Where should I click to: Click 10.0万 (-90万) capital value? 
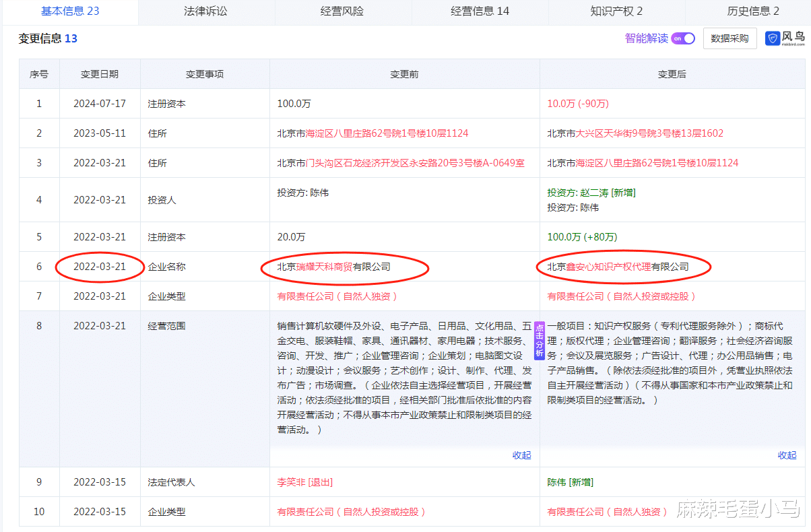click(578, 104)
